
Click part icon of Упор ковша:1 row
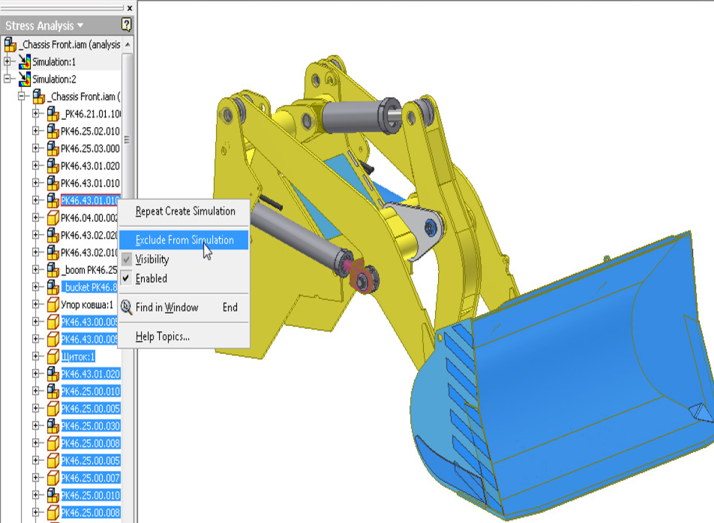coord(53,304)
